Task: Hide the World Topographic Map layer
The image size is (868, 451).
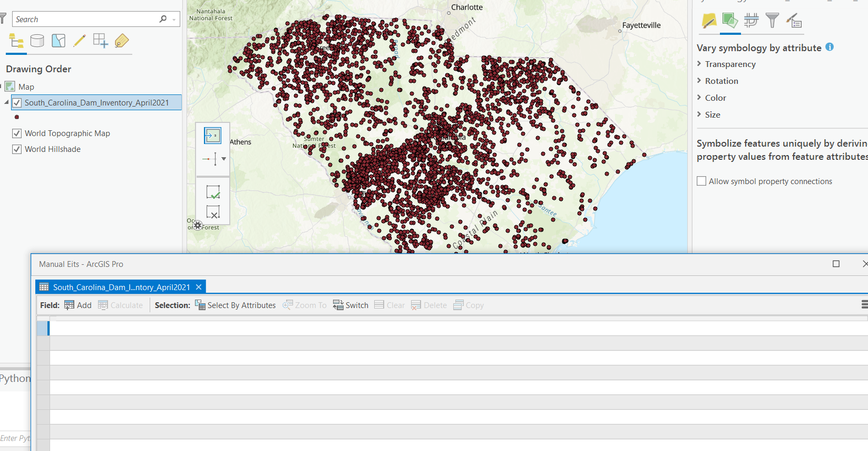Action: coord(17,133)
